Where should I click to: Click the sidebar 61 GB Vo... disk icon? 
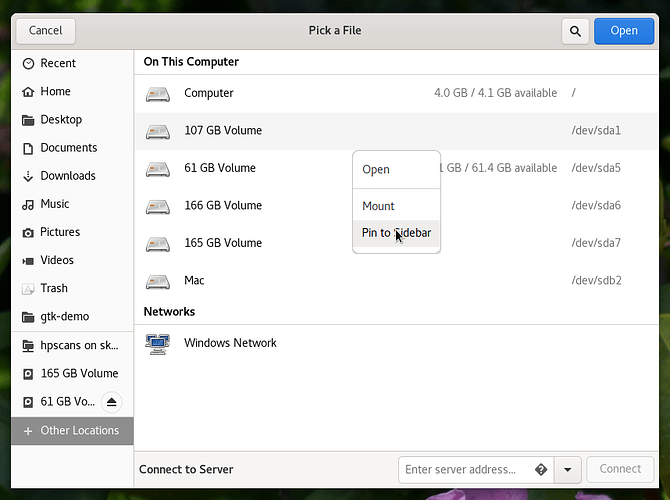[x=28, y=402]
